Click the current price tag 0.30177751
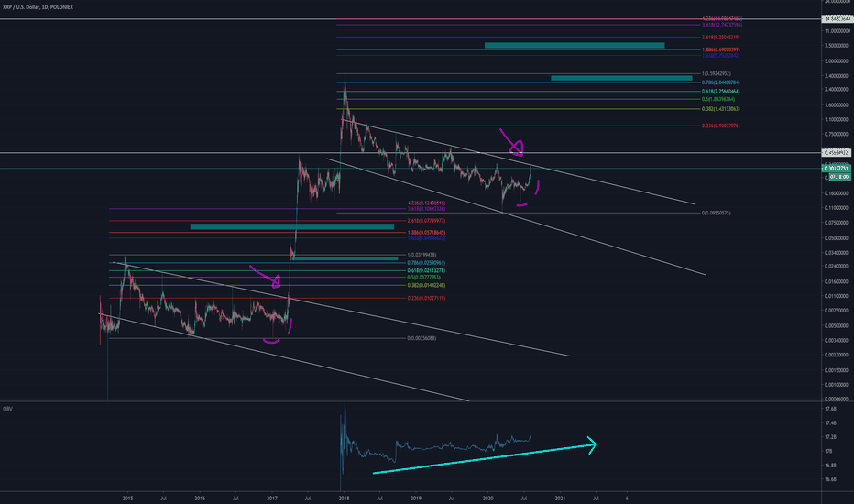The image size is (854, 504). point(836,169)
